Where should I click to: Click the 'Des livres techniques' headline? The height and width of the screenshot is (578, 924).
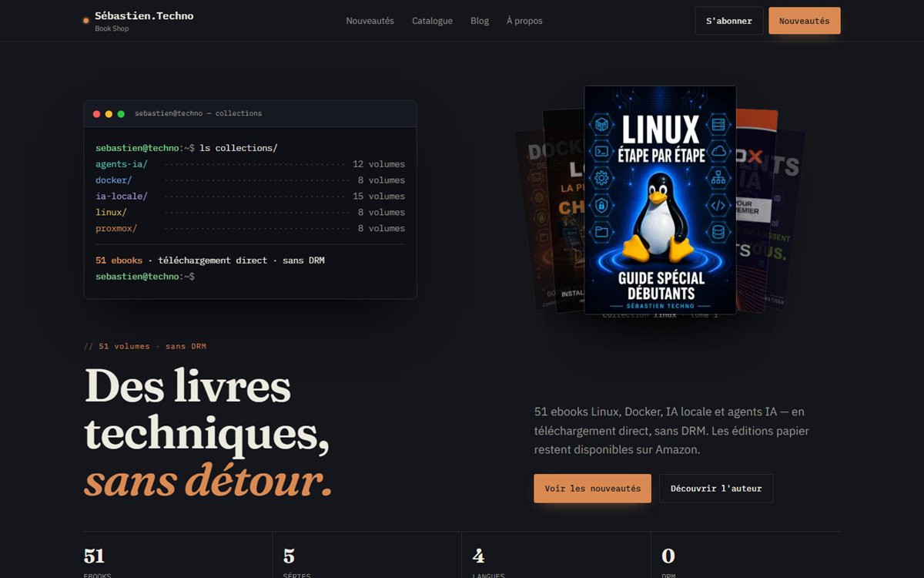click(x=206, y=408)
